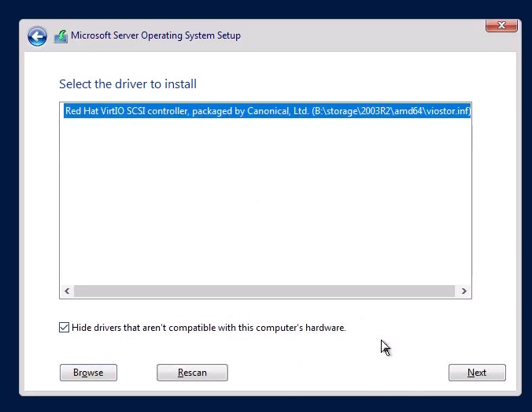Select the Red Hat VirtIO SCSI controller driver
This screenshot has width=532, height=412.
click(x=268, y=111)
